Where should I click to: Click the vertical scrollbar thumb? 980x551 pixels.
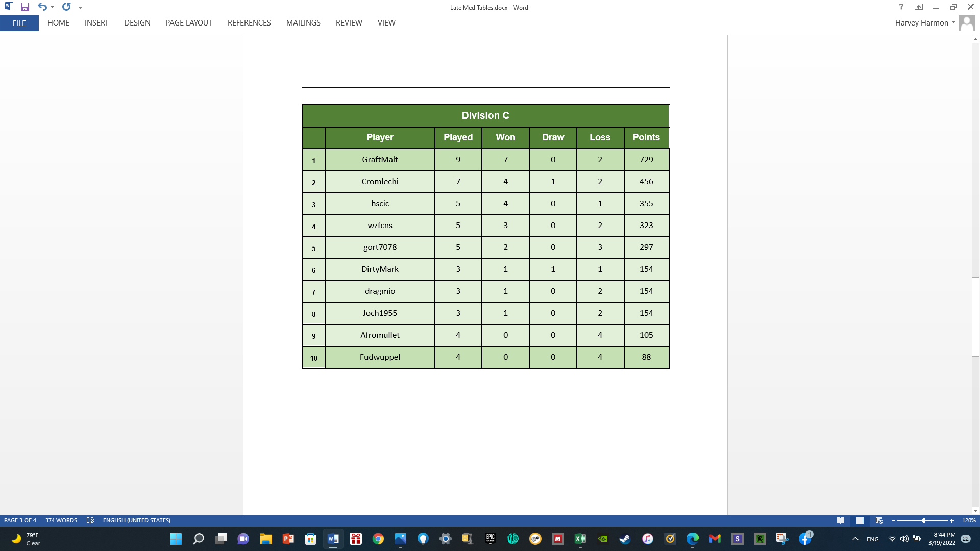coord(975,316)
